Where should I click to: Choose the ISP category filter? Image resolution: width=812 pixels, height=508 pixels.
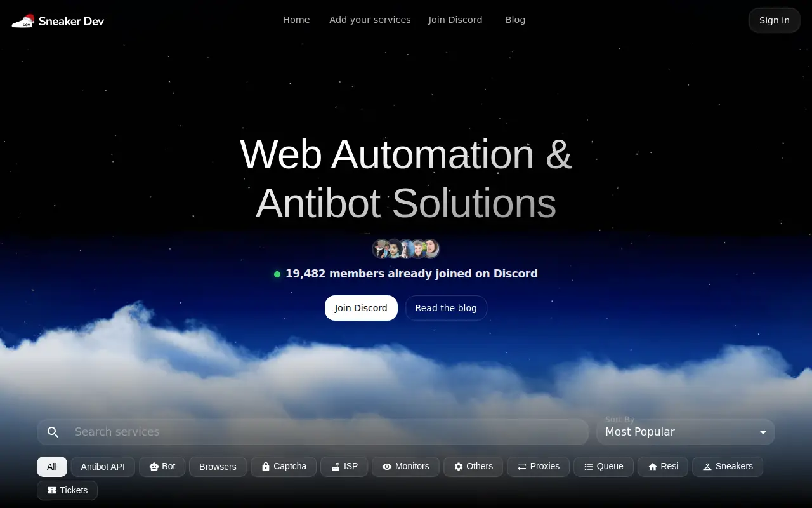pos(344,466)
